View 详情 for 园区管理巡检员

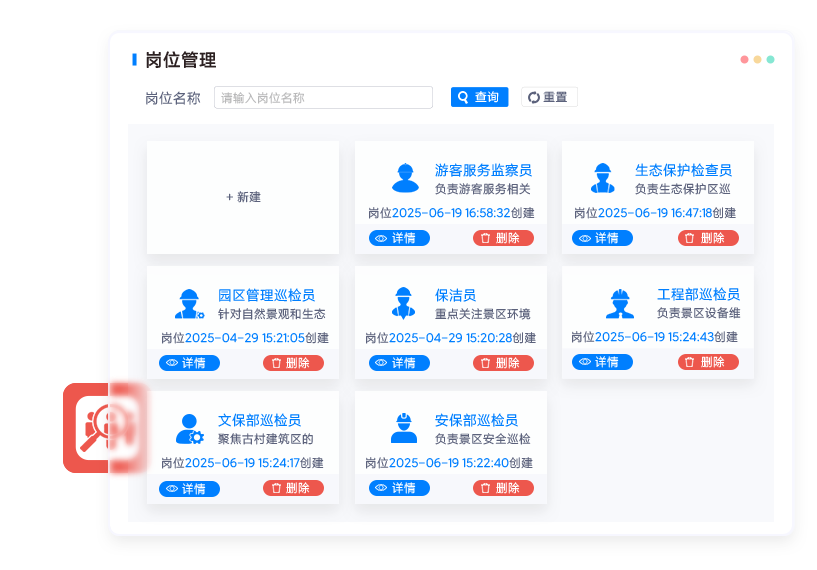(x=189, y=363)
